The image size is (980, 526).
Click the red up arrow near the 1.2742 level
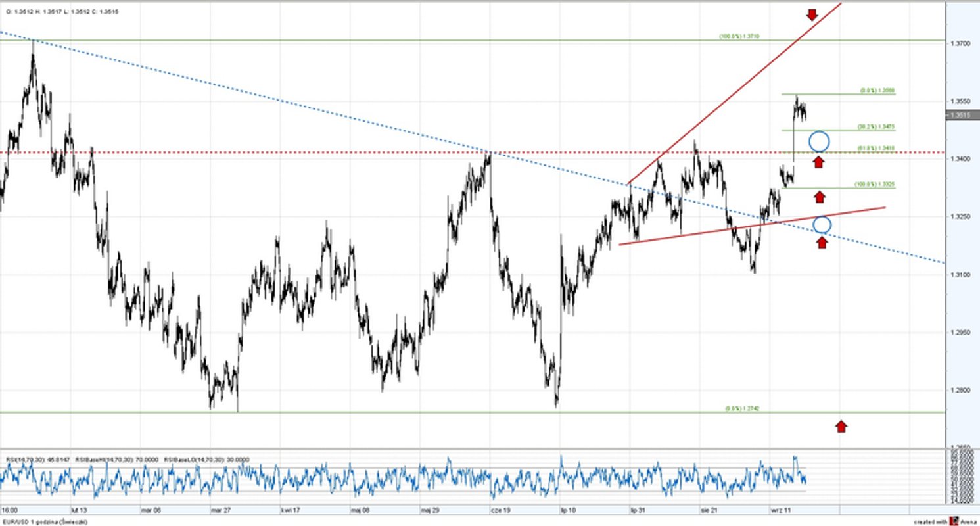click(842, 426)
